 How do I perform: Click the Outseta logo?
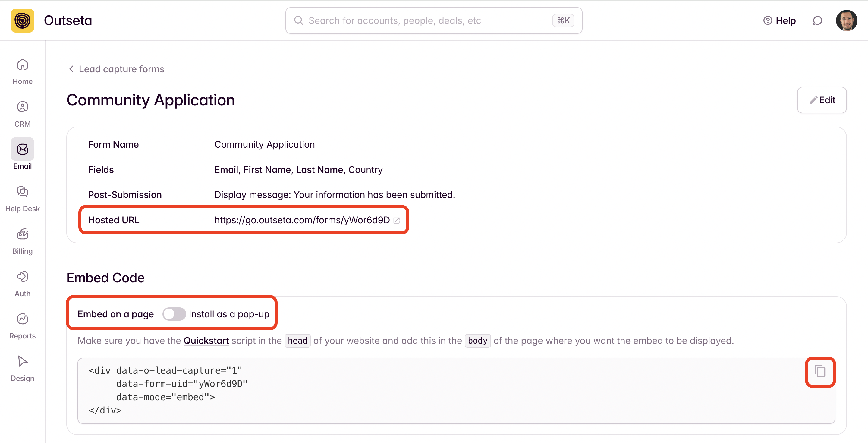(x=22, y=20)
